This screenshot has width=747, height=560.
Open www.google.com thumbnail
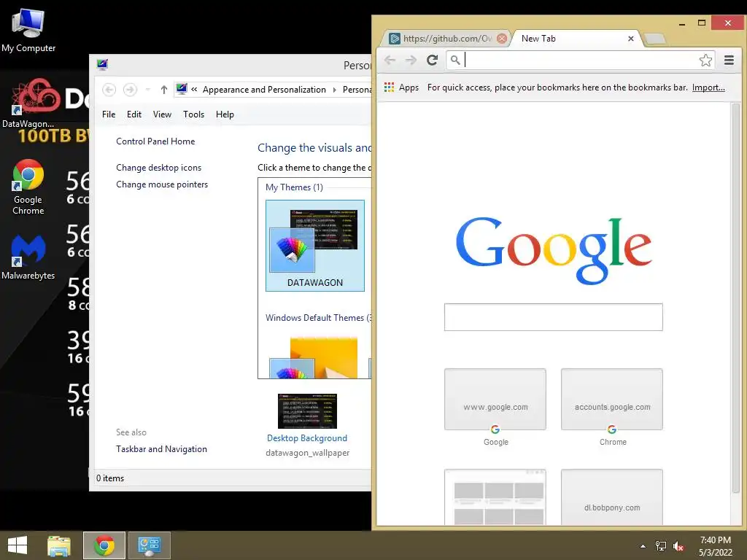point(495,399)
